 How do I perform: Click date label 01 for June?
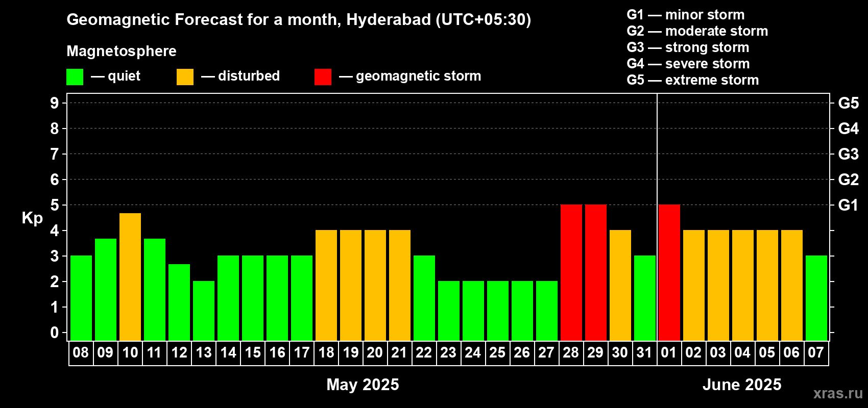point(669,353)
